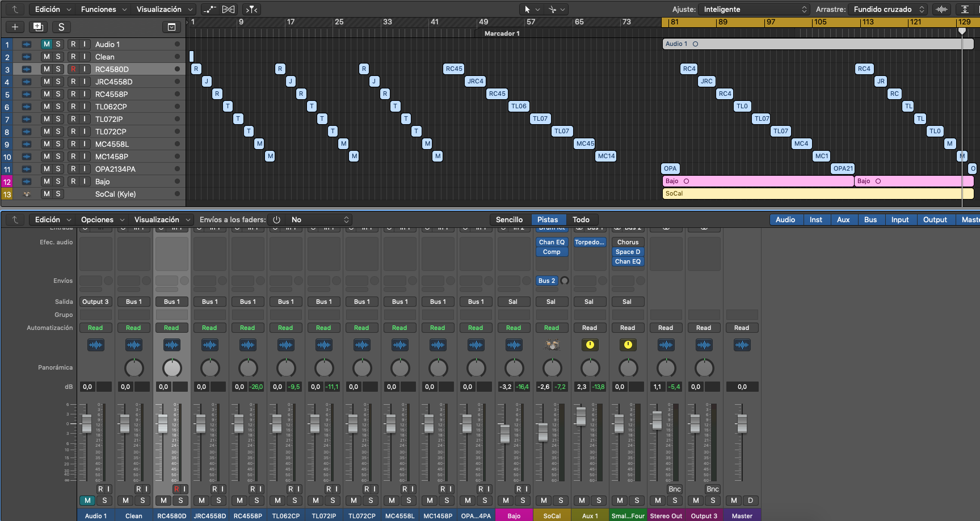Image resolution: width=980 pixels, height=521 pixels.
Task: Click the Chan EQ plugin on SoCal strip
Action: coord(552,242)
